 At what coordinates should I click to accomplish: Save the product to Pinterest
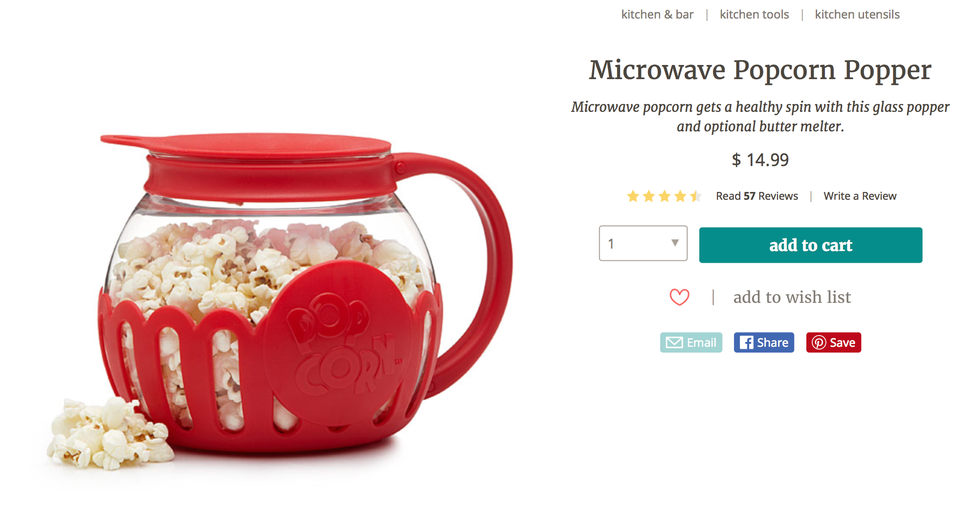(834, 342)
